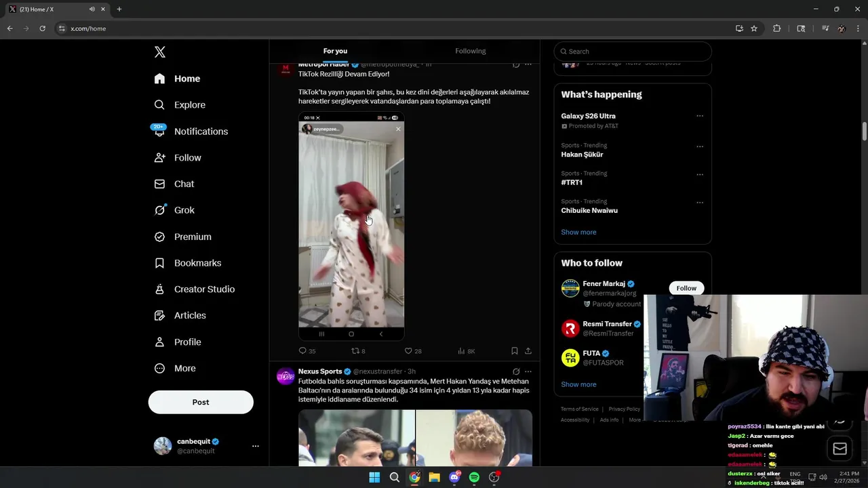
Task: Switch to the For you tab
Action: [335, 51]
